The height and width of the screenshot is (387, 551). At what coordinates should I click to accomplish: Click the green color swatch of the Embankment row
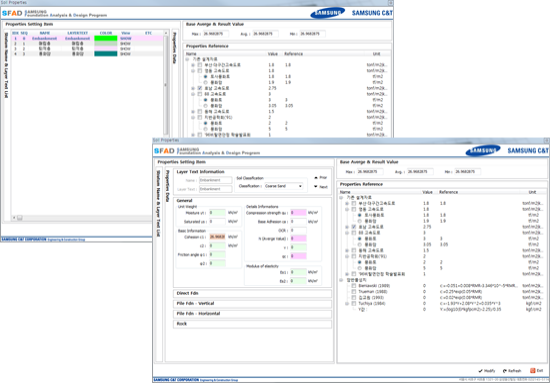(106, 38)
